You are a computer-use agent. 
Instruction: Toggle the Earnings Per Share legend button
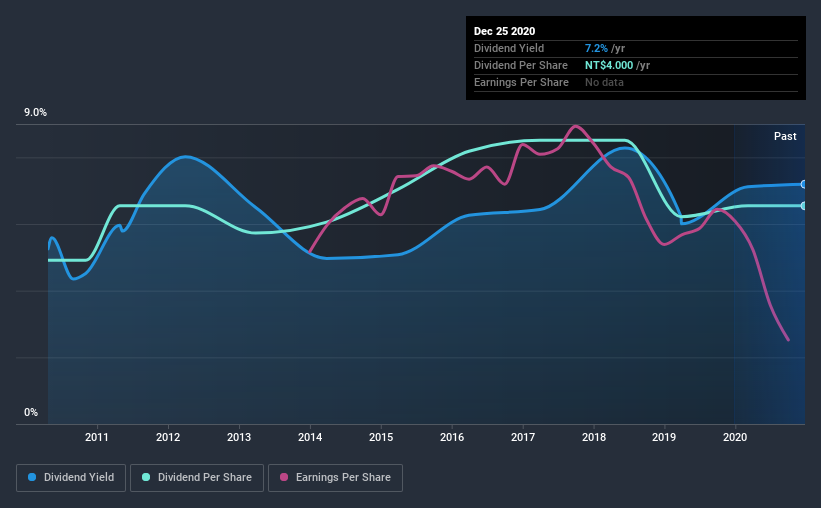coord(335,478)
